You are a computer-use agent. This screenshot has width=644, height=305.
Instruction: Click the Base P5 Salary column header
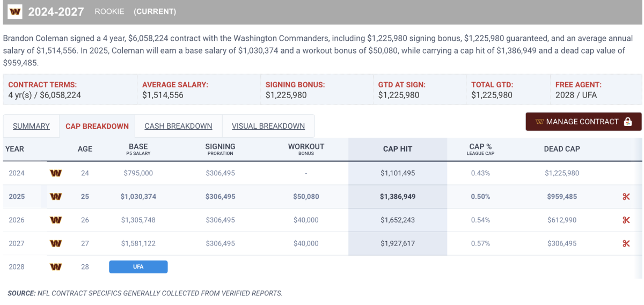[x=138, y=149]
